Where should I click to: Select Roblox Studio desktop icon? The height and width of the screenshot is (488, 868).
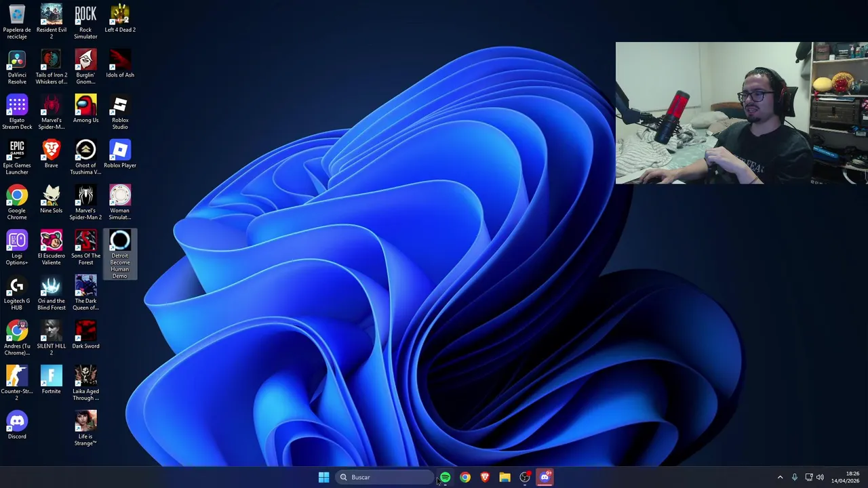[x=120, y=112]
